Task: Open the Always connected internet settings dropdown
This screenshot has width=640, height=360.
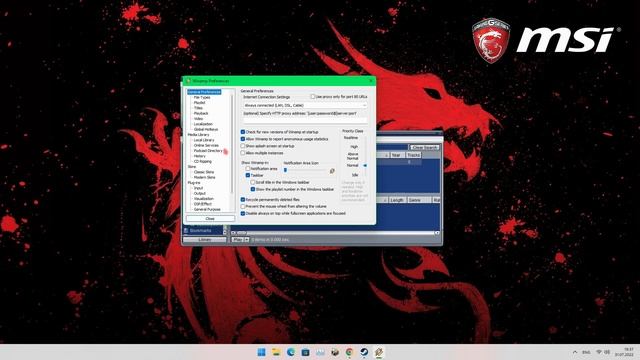Action: pos(305,105)
